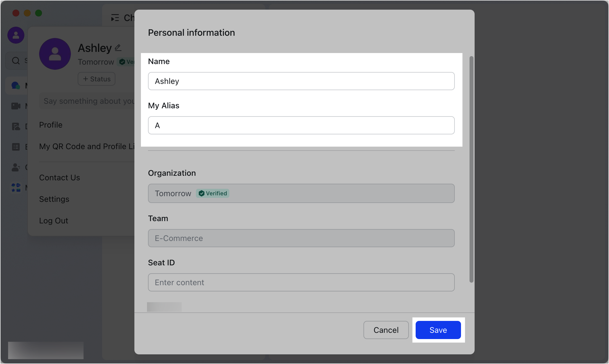Click Ashley's purple profile avatar

[55, 54]
